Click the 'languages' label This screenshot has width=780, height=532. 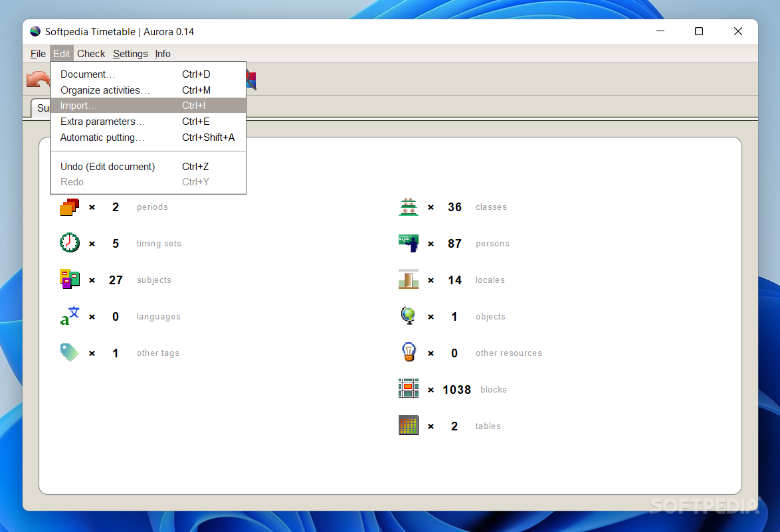(158, 317)
